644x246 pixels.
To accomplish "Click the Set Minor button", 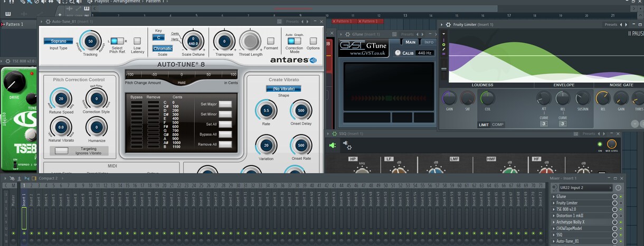I will point(225,114).
